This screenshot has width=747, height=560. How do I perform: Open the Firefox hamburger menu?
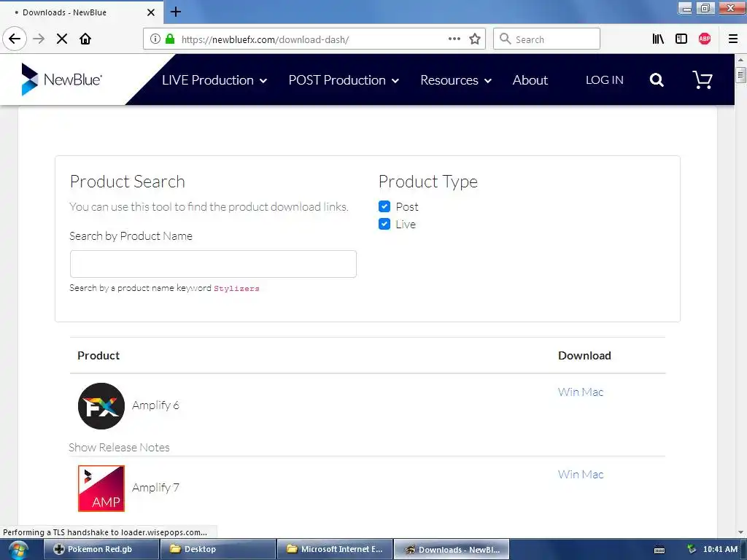tap(732, 39)
